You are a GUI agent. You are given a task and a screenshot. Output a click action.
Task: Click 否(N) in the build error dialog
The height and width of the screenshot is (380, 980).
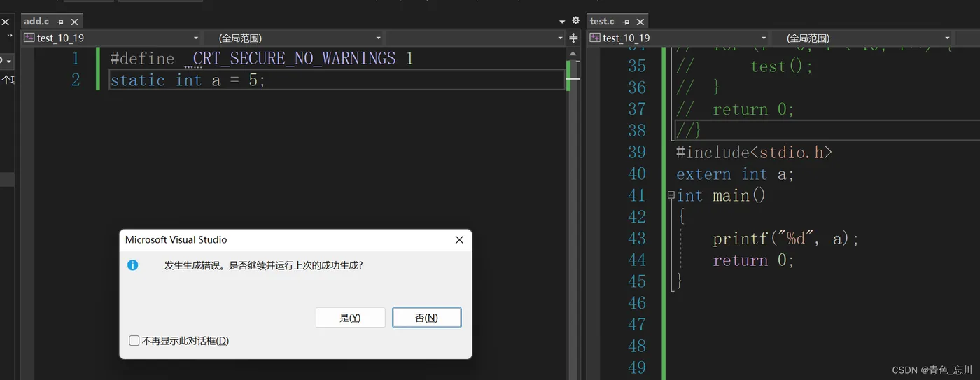click(427, 318)
